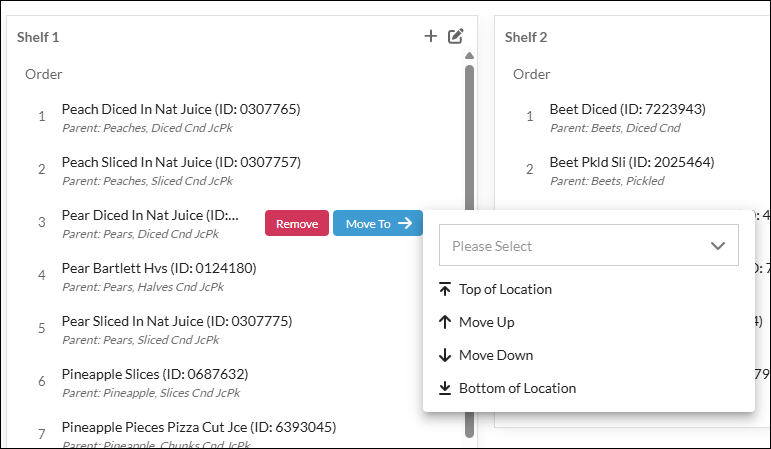Add item to Shelf 1 with plus icon
The height and width of the screenshot is (449, 771).
point(430,36)
